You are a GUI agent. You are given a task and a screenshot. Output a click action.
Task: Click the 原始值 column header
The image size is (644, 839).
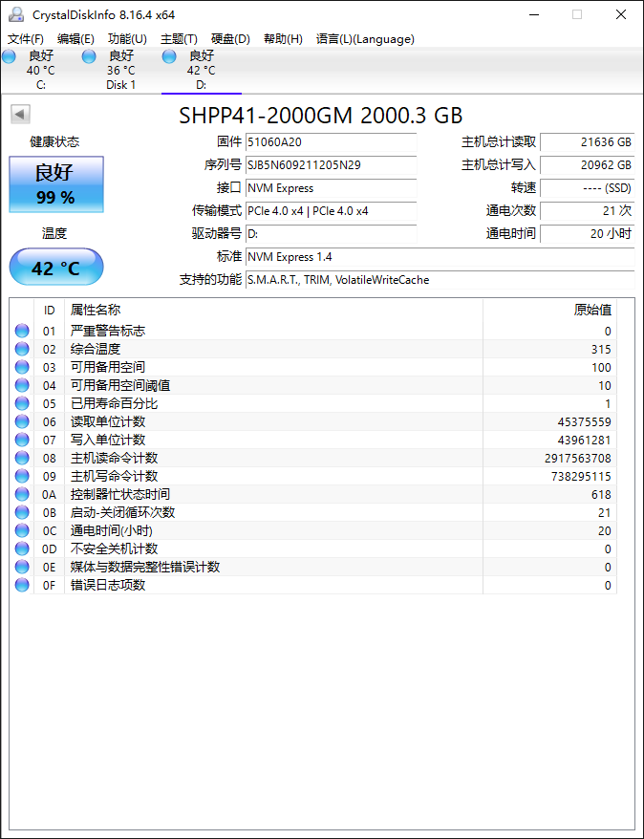click(549, 310)
